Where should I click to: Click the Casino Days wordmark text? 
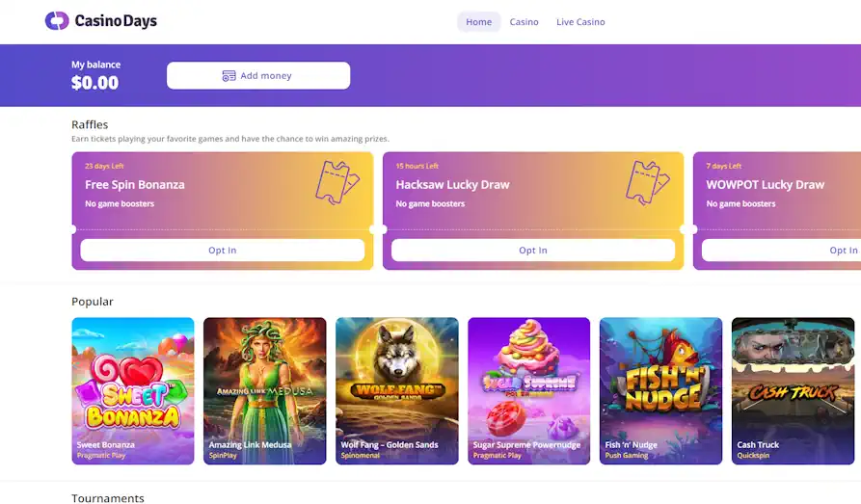tap(116, 21)
